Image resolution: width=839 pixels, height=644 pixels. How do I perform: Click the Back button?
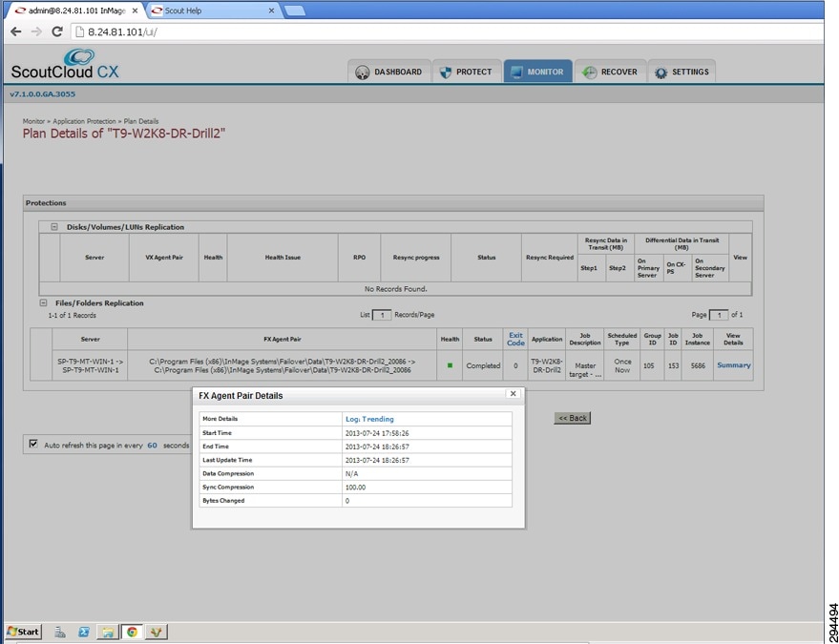coord(573,418)
